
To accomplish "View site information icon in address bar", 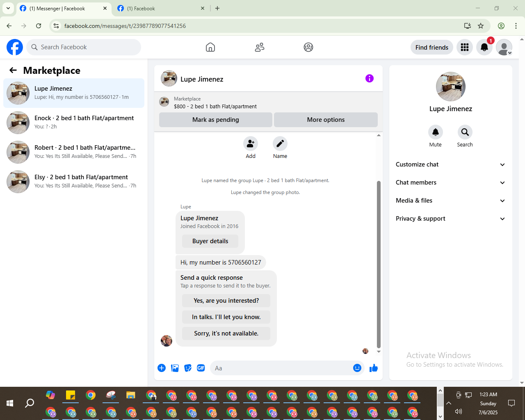I will point(56,26).
